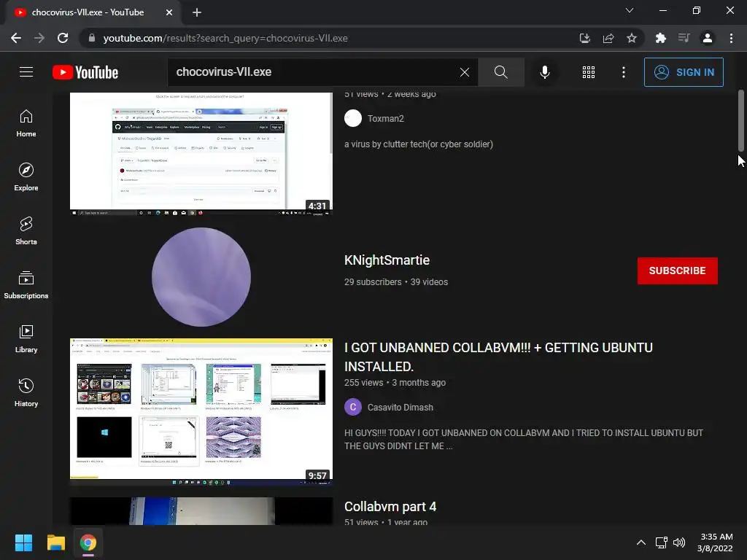747x560 pixels.
Task: Open KNightSmartie channel avatar
Action: pos(201,277)
